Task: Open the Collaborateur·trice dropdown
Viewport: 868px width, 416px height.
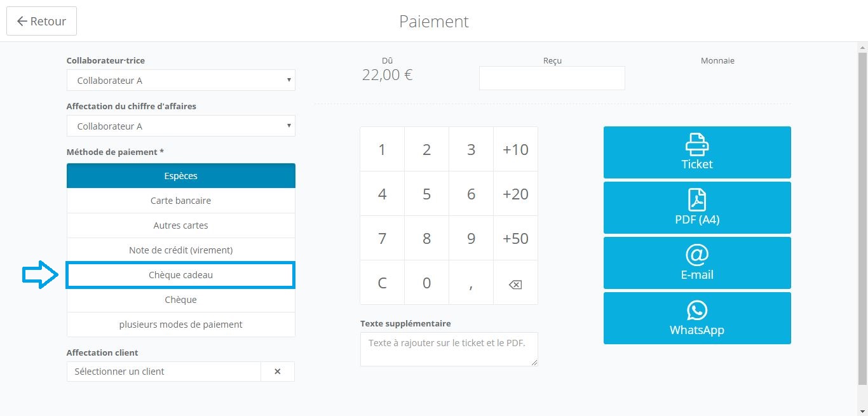Action: pyautogui.click(x=180, y=81)
